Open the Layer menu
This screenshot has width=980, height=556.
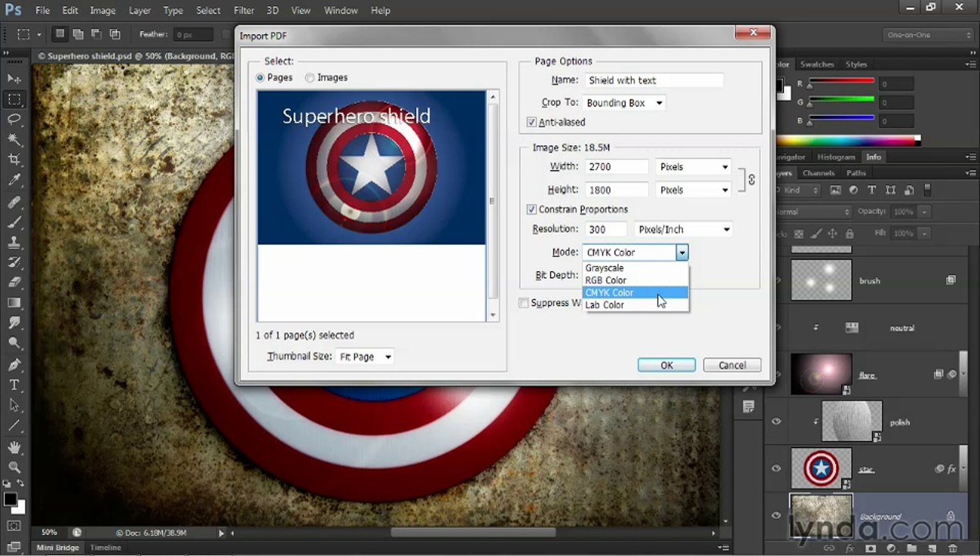tap(140, 11)
